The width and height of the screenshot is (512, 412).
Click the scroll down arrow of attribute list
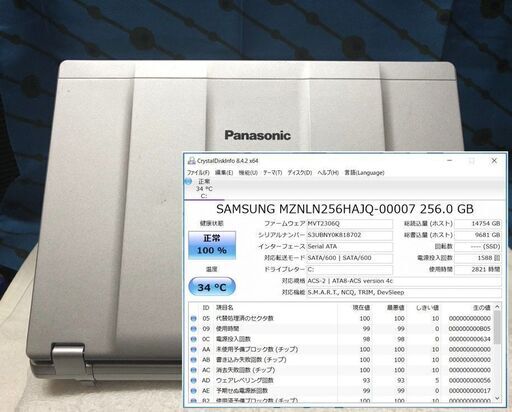coord(497,398)
